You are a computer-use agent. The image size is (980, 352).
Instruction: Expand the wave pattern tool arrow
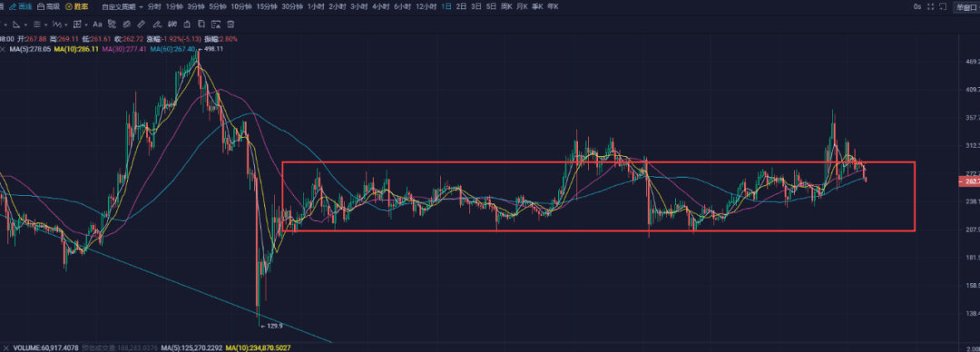pos(66,25)
